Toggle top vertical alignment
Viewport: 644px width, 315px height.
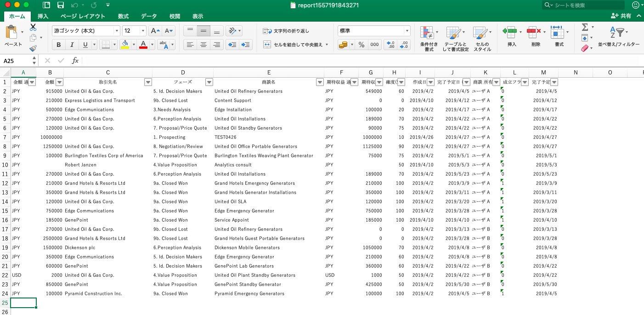point(190,31)
